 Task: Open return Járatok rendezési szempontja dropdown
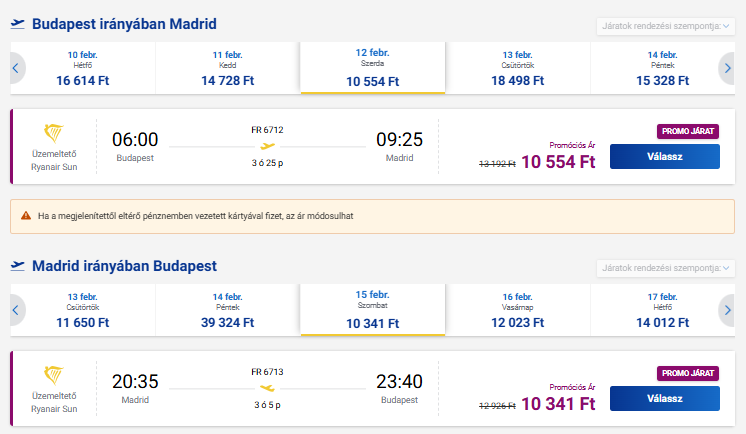[x=666, y=268]
